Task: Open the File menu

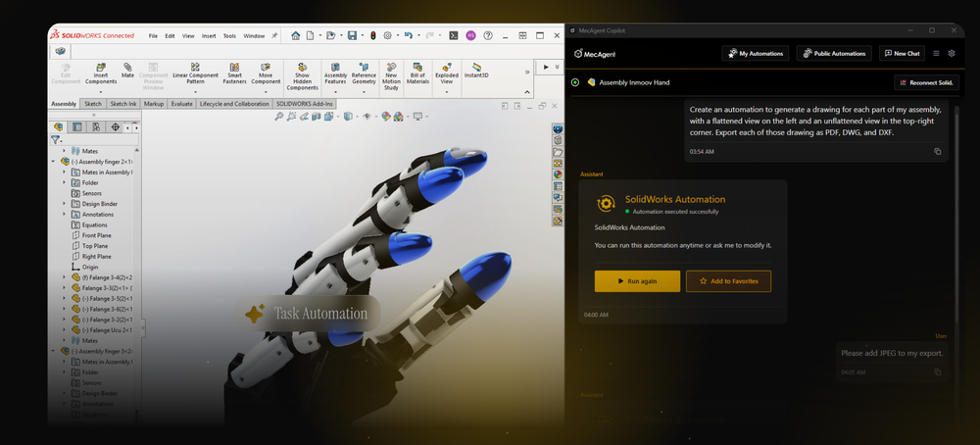Action: coord(153,36)
